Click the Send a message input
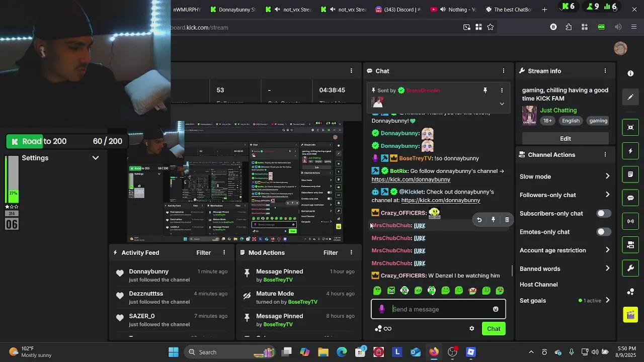 click(x=438, y=309)
